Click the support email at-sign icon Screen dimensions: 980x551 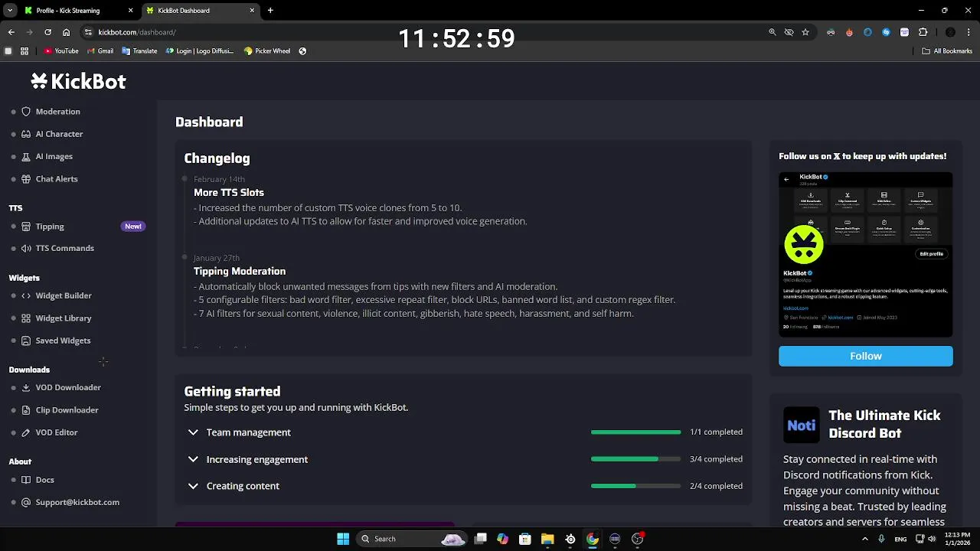[26, 502]
